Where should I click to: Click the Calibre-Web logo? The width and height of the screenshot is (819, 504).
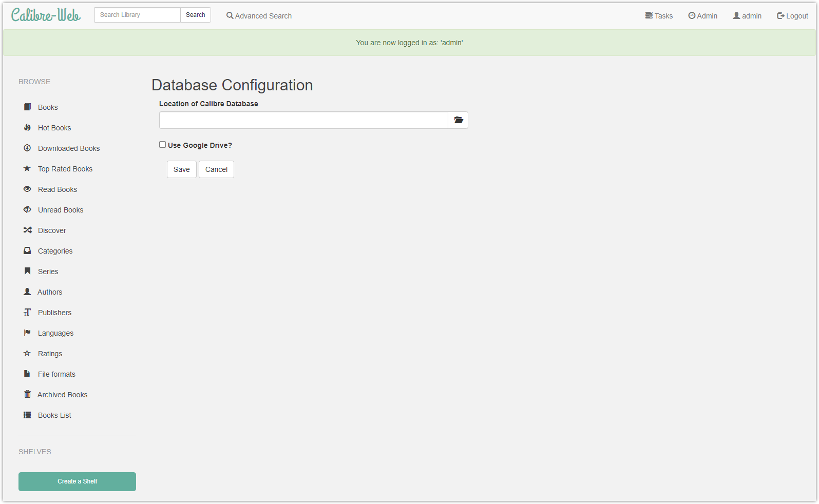[x=46, y=15]
